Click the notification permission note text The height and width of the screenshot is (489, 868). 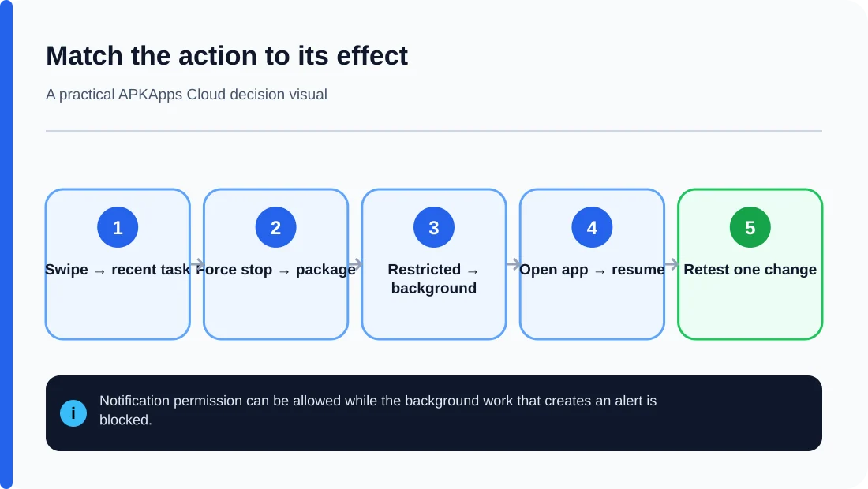click(x=377, y=410)
